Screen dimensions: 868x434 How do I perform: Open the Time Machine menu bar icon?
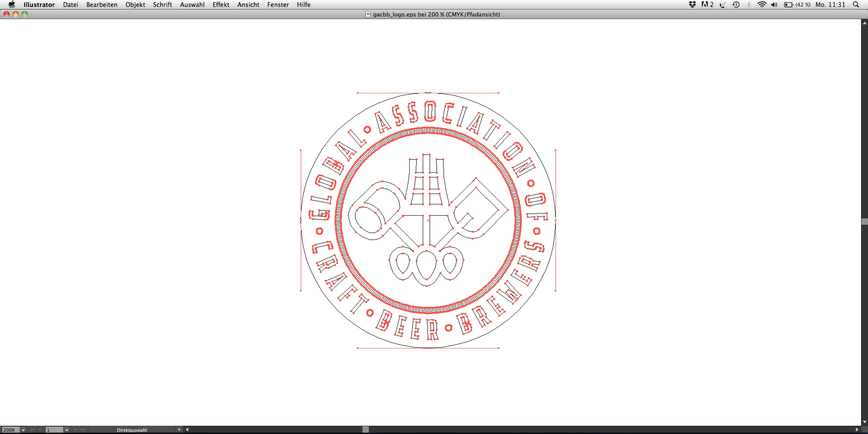[736, 4]
